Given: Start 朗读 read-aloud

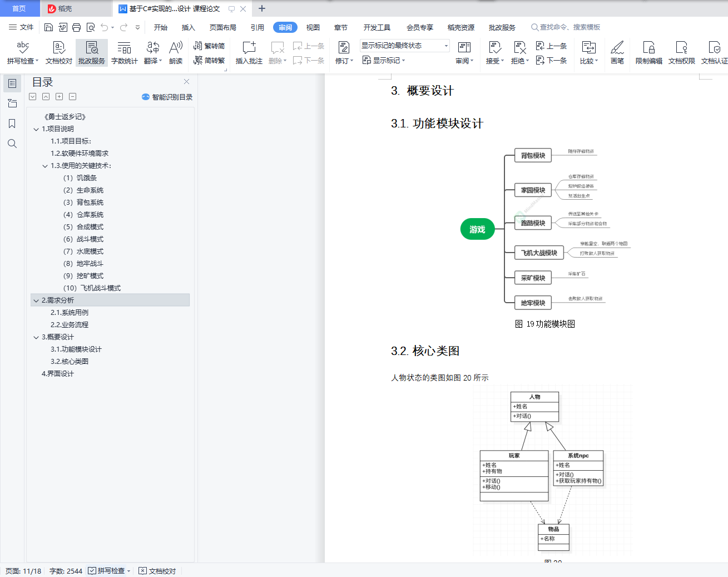Looking at the screenshot, I should [176, 52].
